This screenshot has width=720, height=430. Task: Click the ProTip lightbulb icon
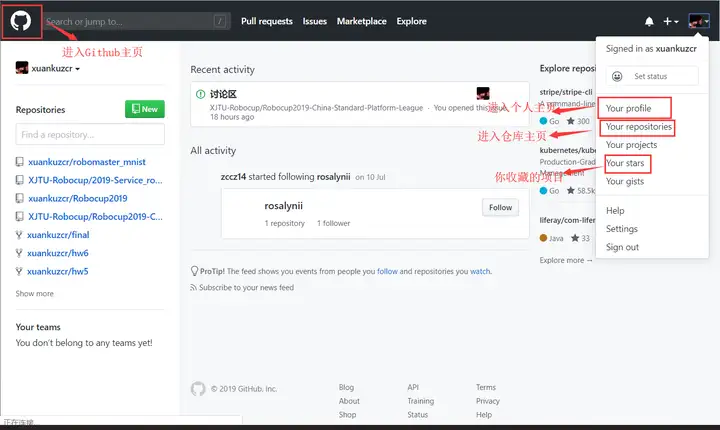[194, 271]
